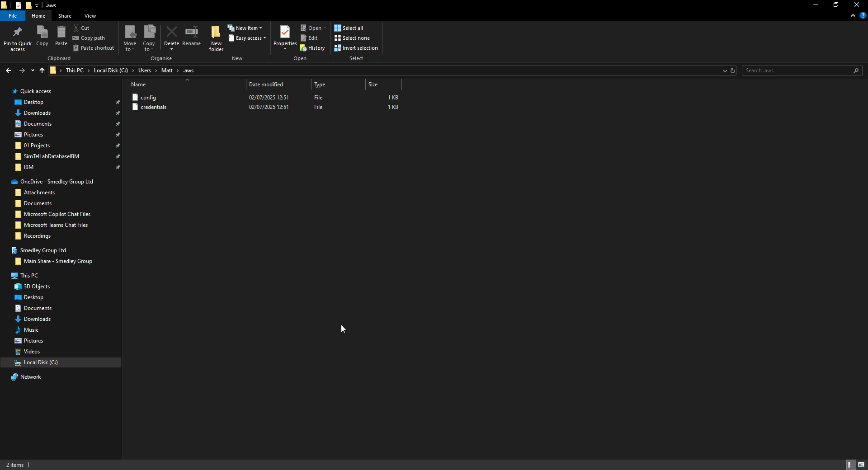The width and height of the screenshot is (868, 470).
Task: Select the credentials file
Action: coord(153,107)
